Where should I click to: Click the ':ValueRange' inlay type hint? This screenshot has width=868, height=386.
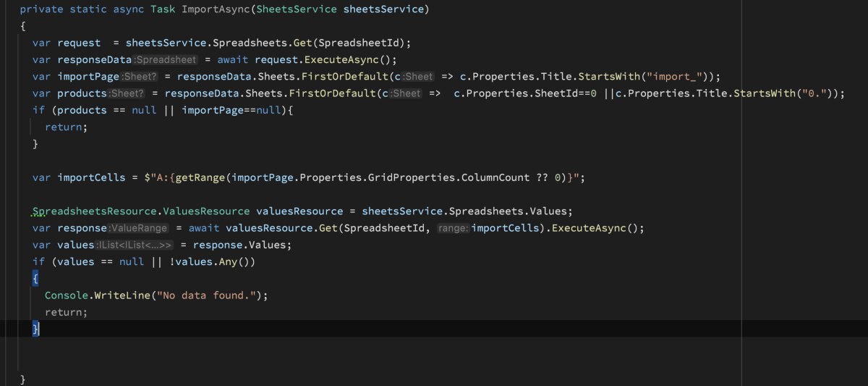[x=139, y=229]
